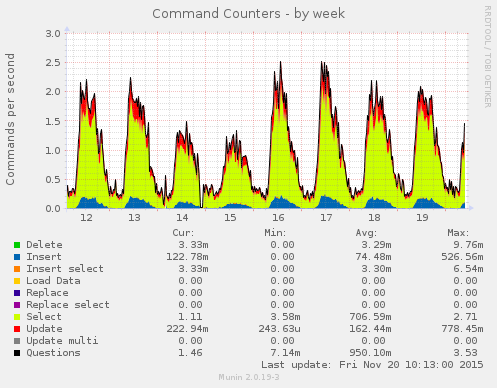497x388 pixels.
Task: Click x-axis day label 13
Action: (134, 218)
